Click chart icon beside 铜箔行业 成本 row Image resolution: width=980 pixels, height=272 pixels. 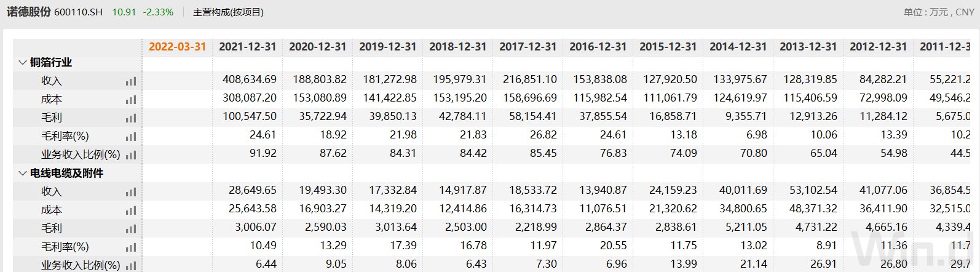coord(130,100)
